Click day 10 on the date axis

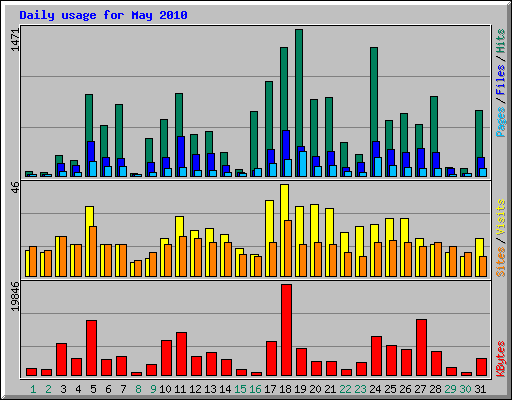[x=165, y=389]
